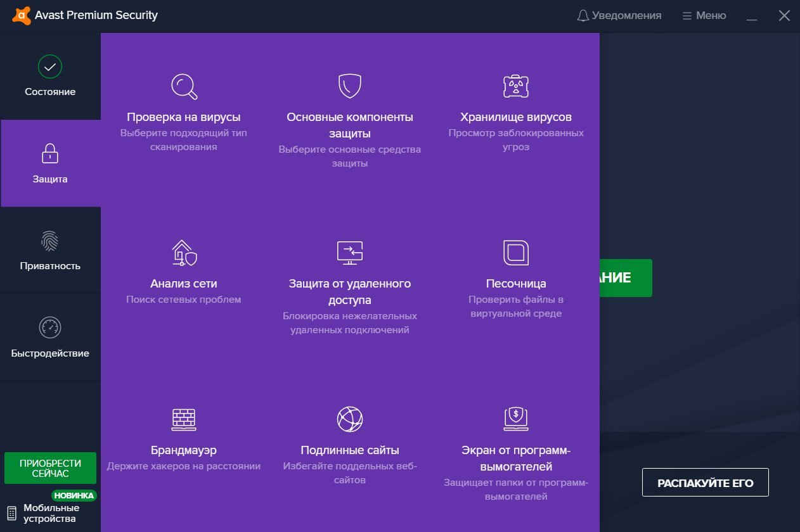Click the network analysis house icon

184,252
